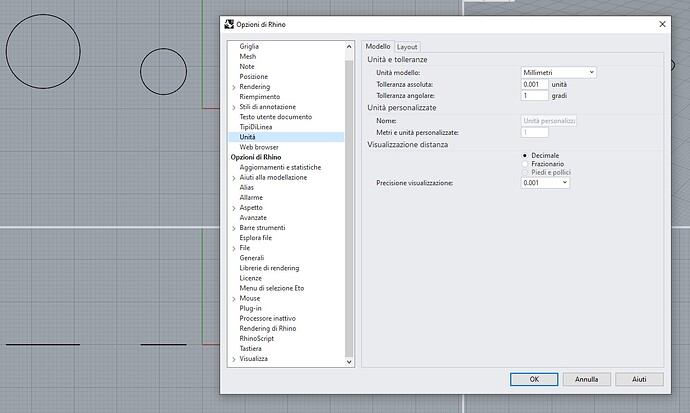Open the Precisione visualizzazione dropdown
The height and width of the screenshot is (413, 690).
tap(545, 183)
